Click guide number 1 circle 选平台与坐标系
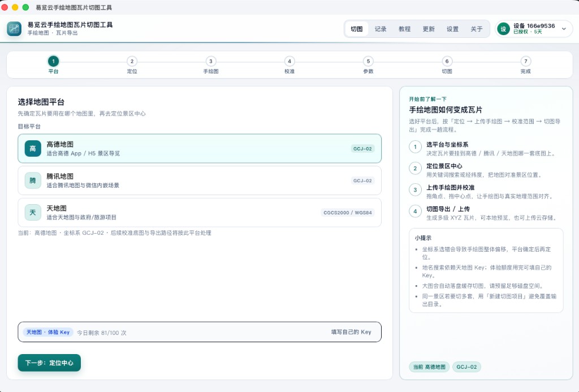Screen dimensions: 579x392 point(416,147)
